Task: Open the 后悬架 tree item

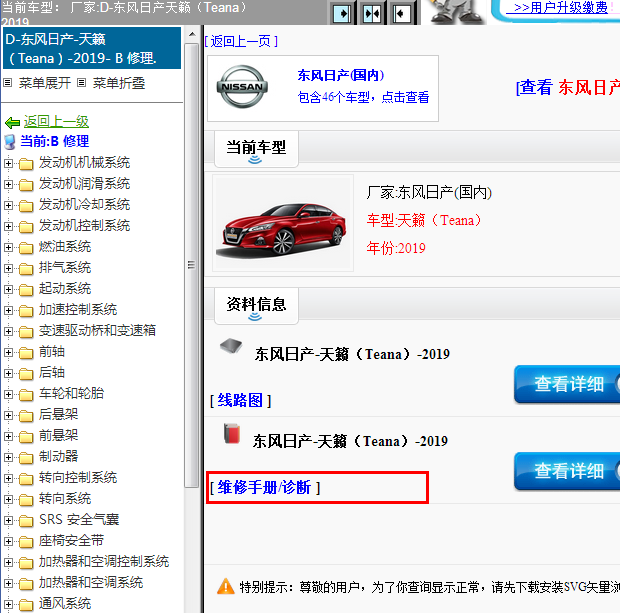Action: [59, 414]
